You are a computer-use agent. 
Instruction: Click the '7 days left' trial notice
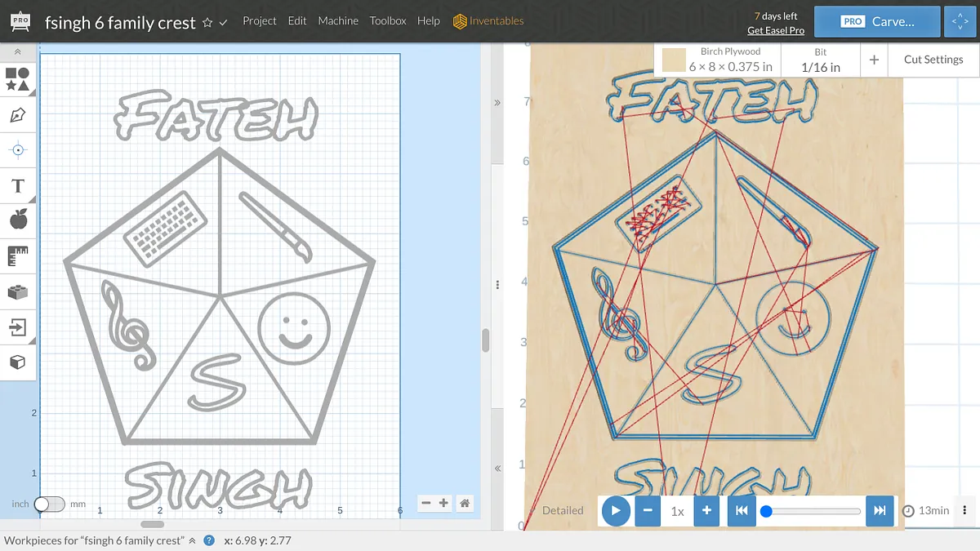coord(776,16)
